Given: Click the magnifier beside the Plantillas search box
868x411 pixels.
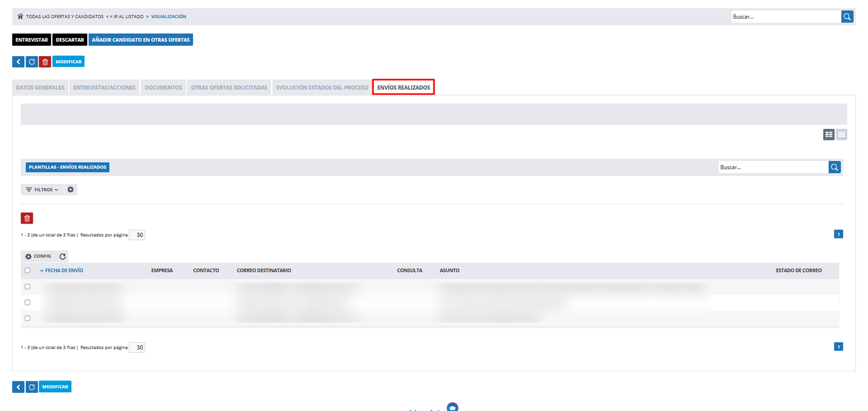Looking at the screenshot, I should pos(835,168).
